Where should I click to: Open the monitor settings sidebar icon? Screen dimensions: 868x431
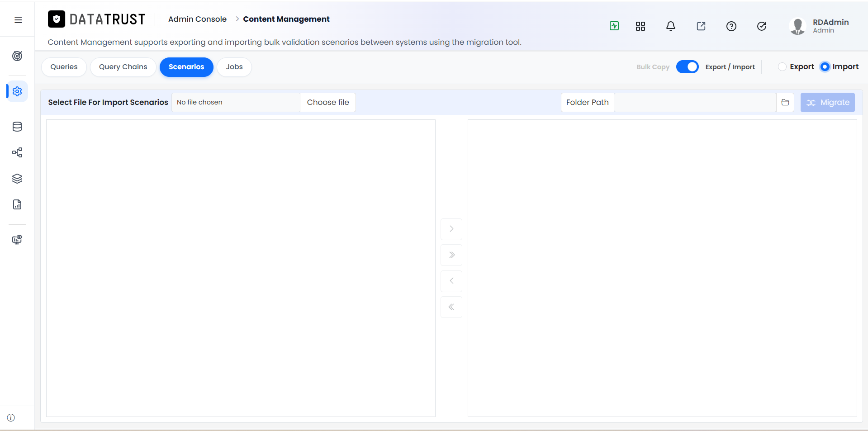pos(17,240)
